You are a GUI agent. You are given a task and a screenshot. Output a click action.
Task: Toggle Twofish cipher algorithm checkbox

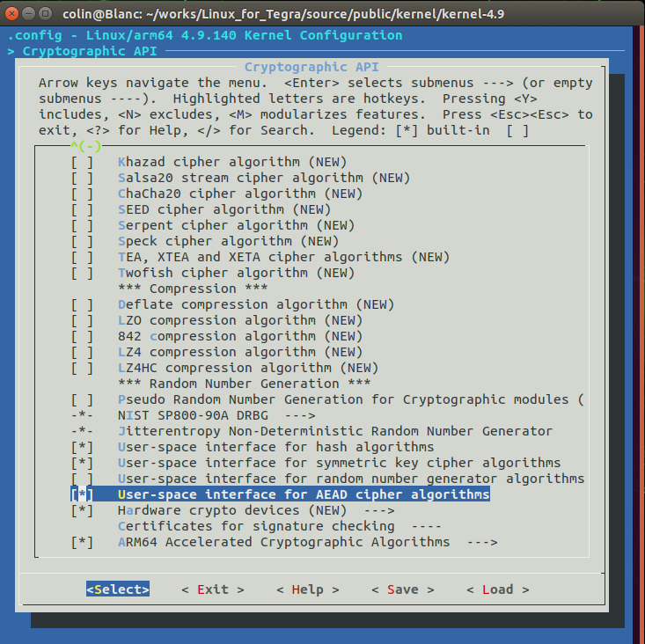[x=82, y=273]
